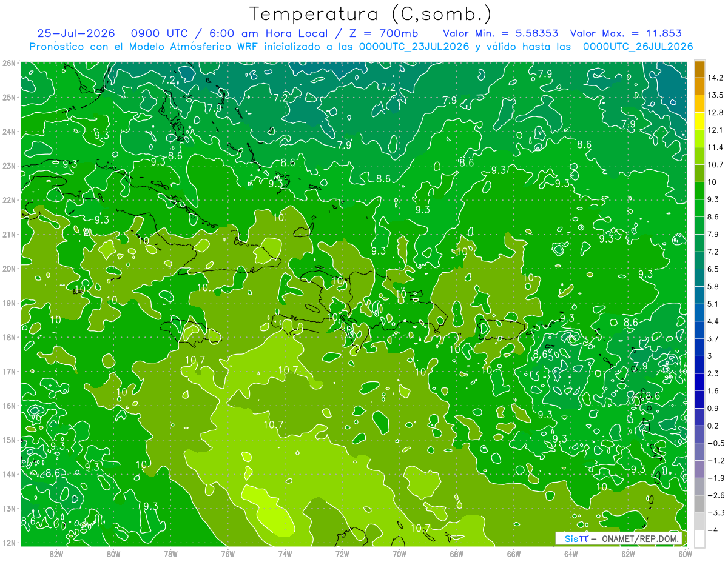Click the orange swatch above 14.2 on colorbar

click(699, 69)
